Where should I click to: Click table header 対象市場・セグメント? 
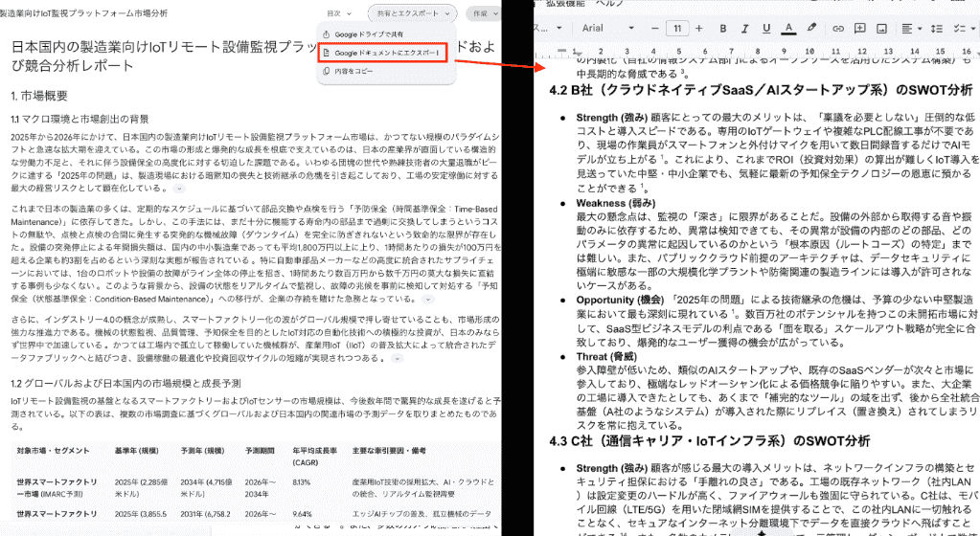[53, 451]
